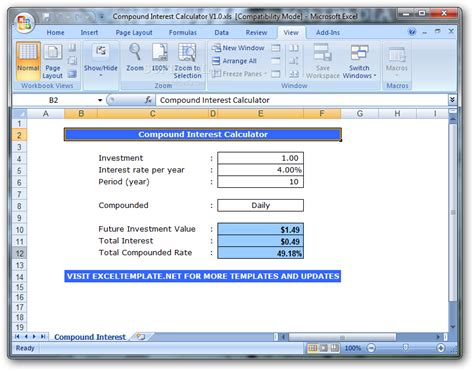Open the Add-Ins ribbon tab
This screenshot has height=371, width=474.
[328, 33]
